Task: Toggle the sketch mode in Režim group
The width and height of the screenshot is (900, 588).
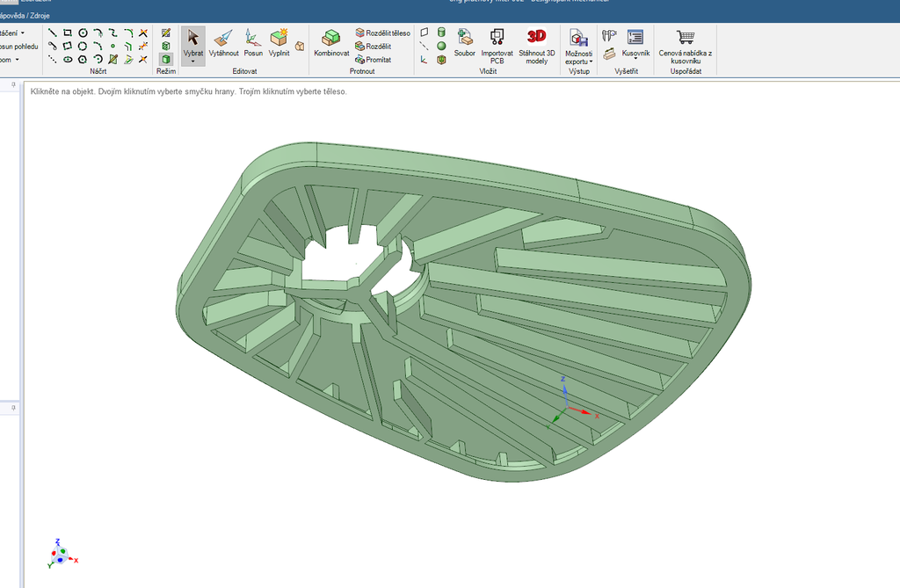Action: [x=166, y=33]
